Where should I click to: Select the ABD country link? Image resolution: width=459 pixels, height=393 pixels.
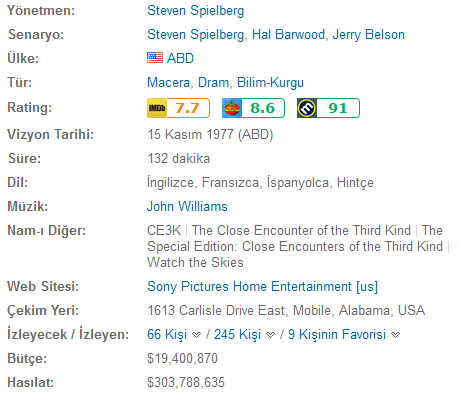(180, 58)
